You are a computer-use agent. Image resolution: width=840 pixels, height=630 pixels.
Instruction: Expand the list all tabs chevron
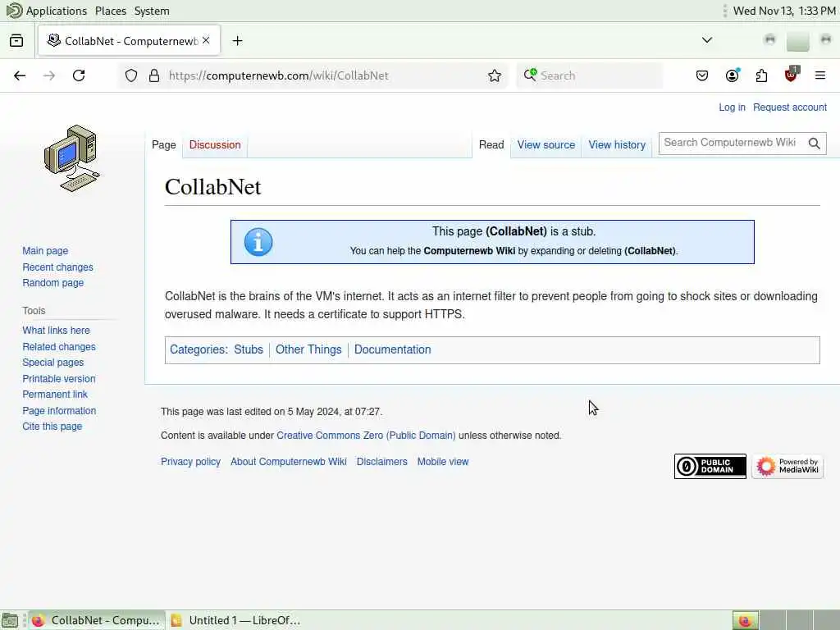(707, 40)
